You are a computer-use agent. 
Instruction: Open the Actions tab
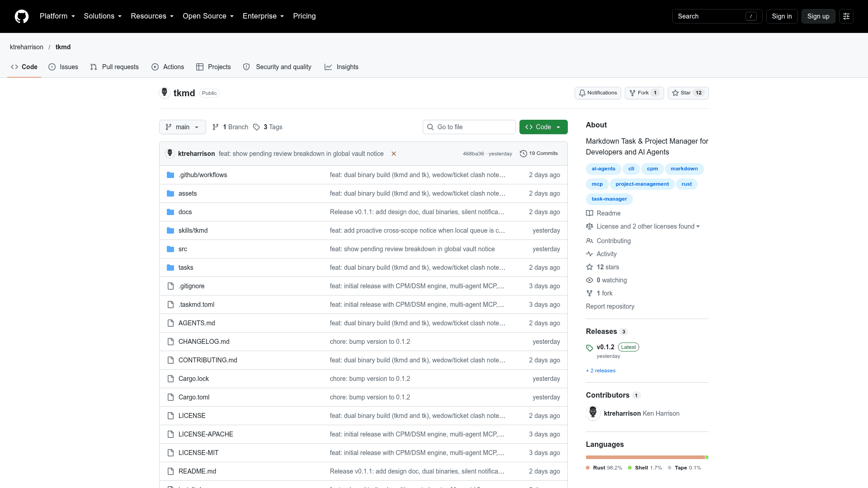coord(168,67)
